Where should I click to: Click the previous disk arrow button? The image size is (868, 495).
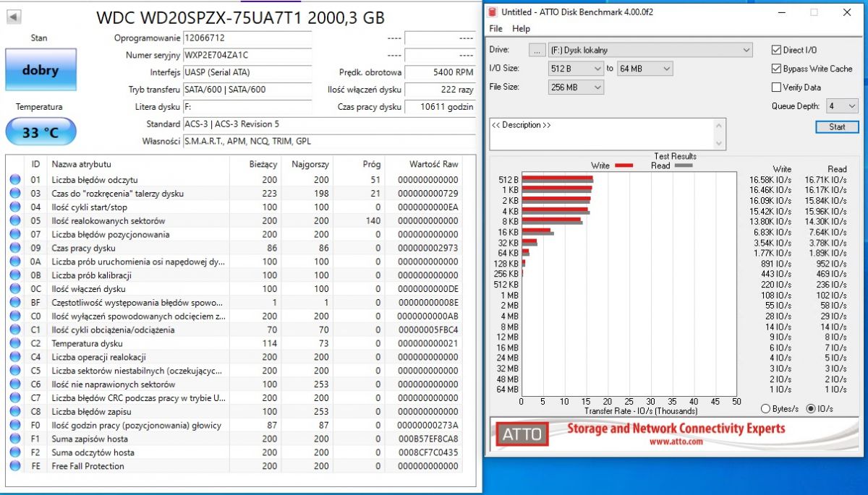click(14, 16)
